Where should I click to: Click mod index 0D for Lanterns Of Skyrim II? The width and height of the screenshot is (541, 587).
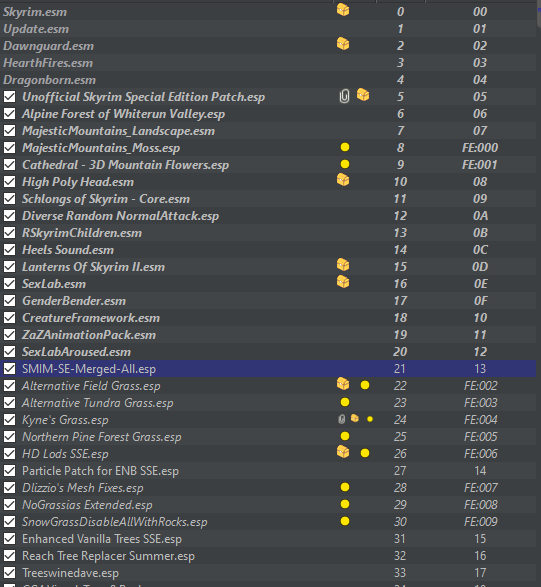[x=480, y=267]
